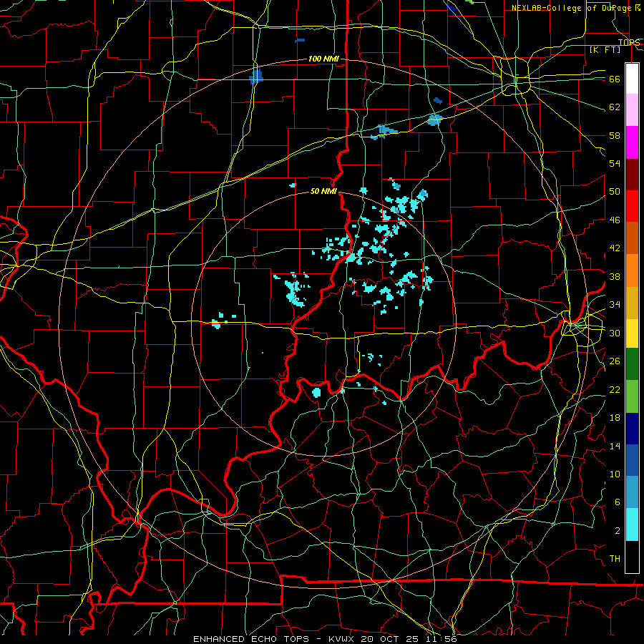Click the gold swatch near 34
The width and height of the screenshot is (644, 644).
[632, 303]
